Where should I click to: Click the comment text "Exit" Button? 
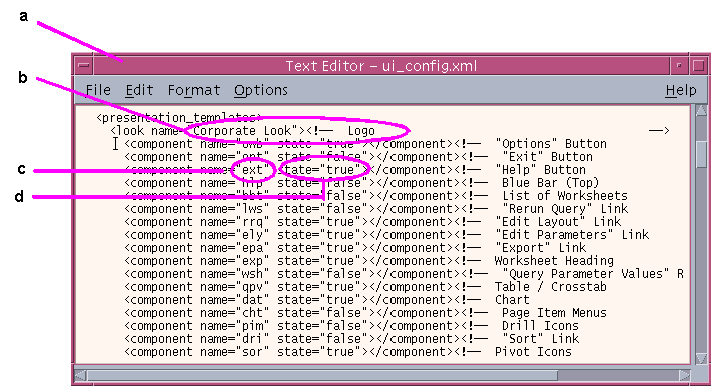pos(547,157)
